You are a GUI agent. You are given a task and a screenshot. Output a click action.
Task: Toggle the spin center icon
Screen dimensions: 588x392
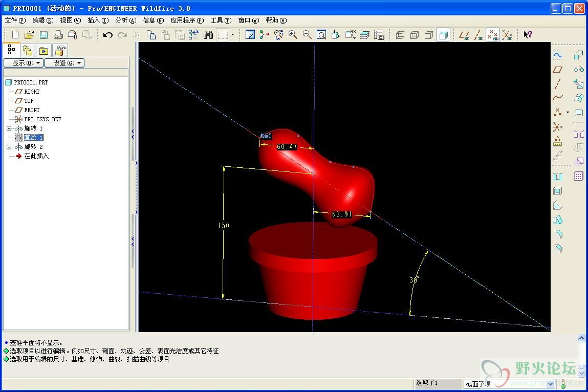265,35
